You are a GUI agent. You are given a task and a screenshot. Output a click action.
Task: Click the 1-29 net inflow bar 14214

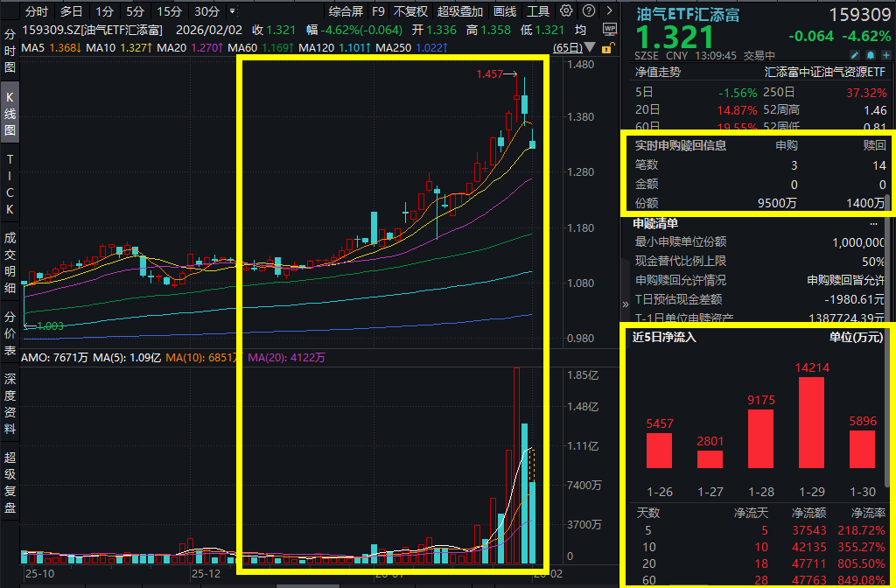pyautogui.click(x=811, y=423)
